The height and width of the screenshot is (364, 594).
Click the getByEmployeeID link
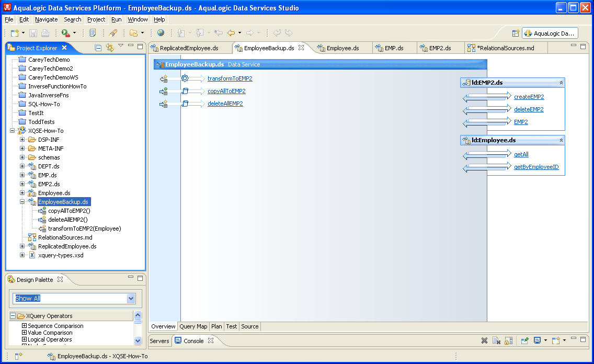click(536, 167)
